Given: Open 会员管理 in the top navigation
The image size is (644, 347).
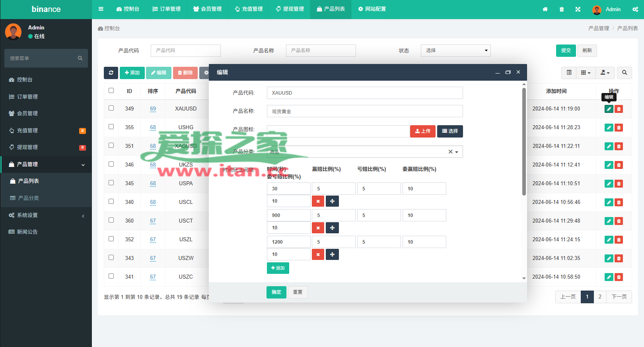Looking at the screenshot, I should [207, 9].
